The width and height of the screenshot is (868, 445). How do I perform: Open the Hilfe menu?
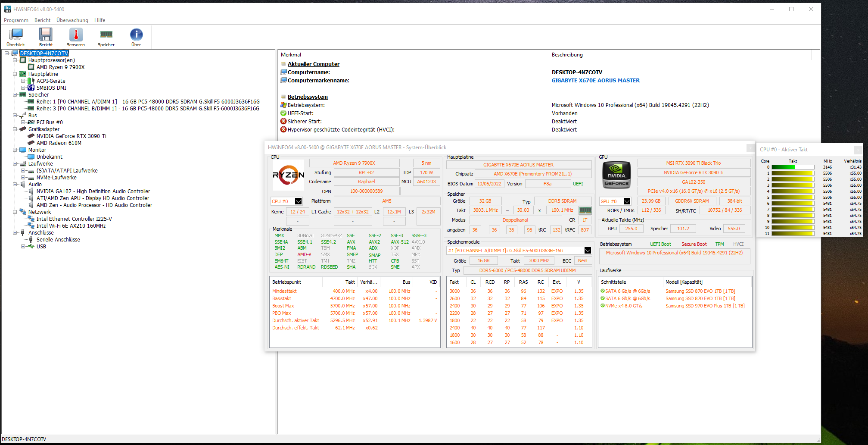[100, 20]
